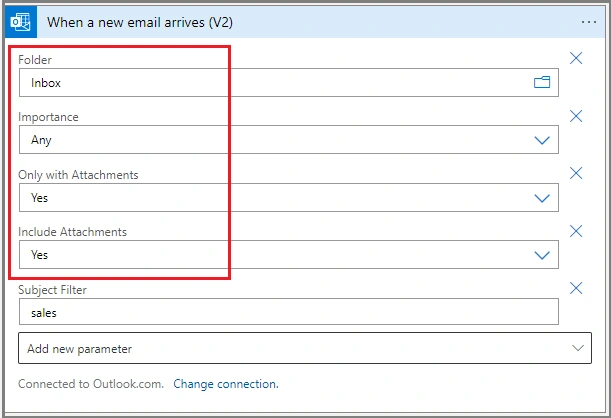Expand Include Attachments dropdown chevron
This screenshot has height=418, width=611.
tap(542, 255)
